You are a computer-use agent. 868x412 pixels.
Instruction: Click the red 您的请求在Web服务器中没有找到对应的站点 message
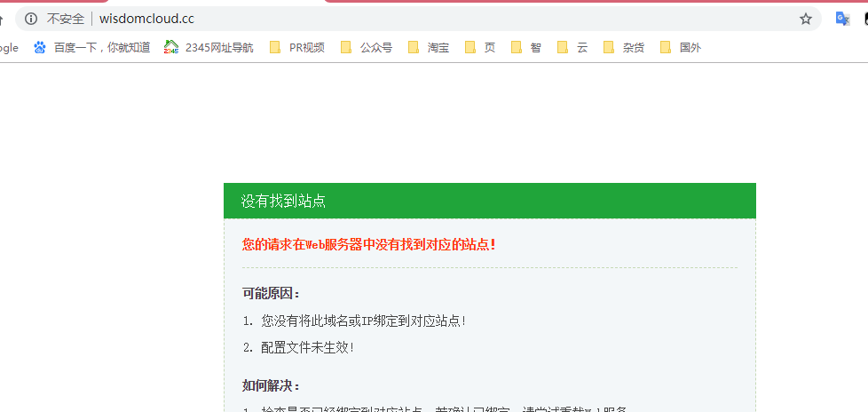coord(369,244)
